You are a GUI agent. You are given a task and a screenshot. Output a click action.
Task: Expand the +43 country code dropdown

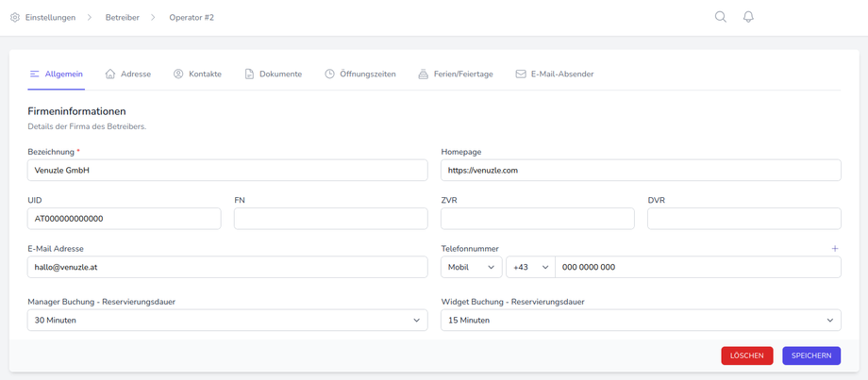[x=530, y=267]
